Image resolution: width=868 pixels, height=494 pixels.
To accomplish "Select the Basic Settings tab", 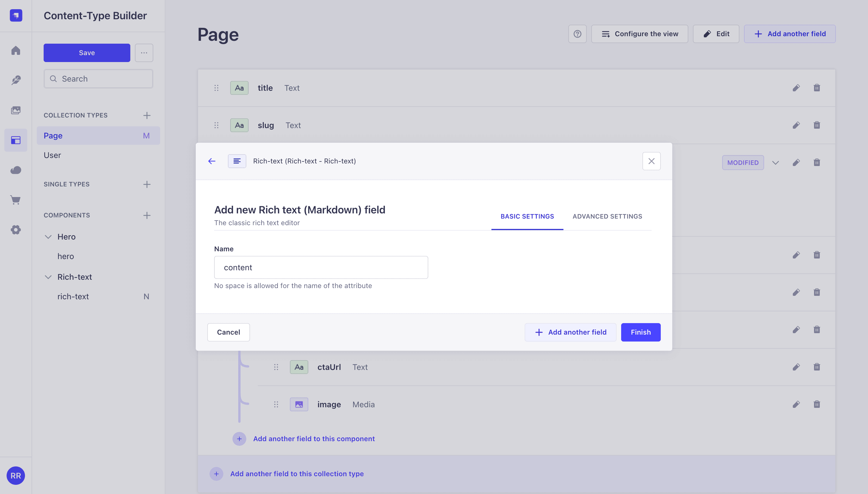I will coord(527,217).
